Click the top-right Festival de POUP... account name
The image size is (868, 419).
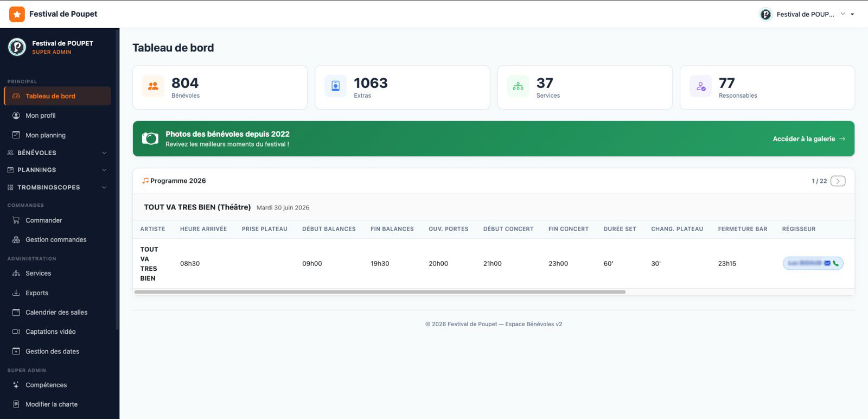pos(806,15)
